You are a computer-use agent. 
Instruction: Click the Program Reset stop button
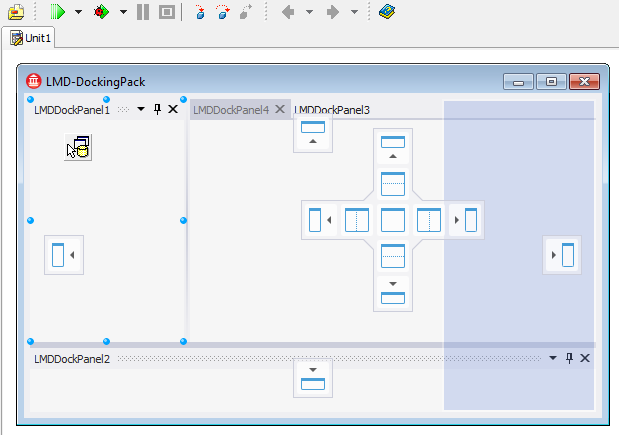[x=167, y=12]
